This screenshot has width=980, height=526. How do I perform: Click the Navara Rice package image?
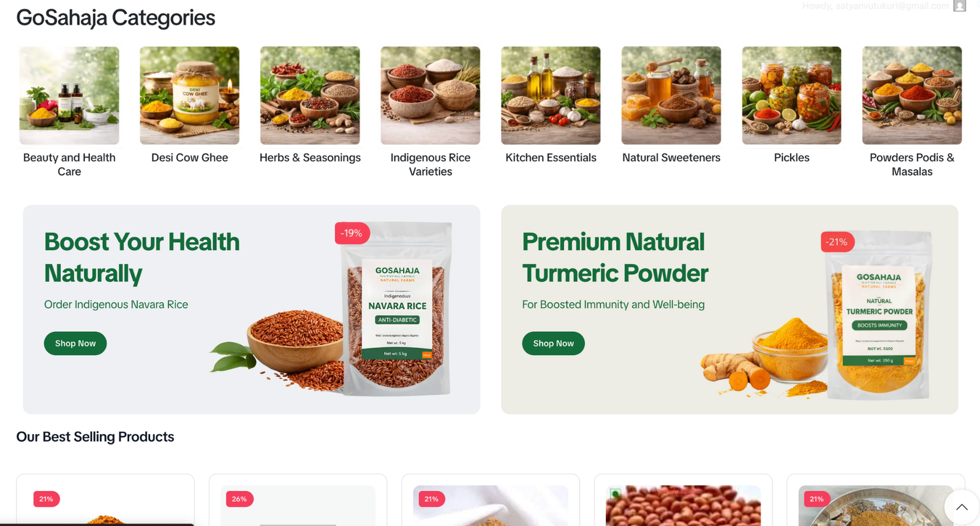click(x=397, y=310)
